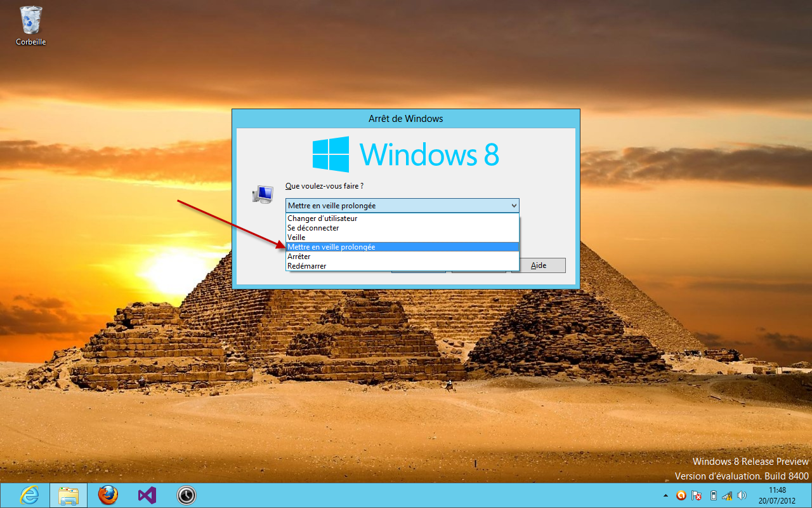Open File Explorer from the taskbar

click(x=69, y=495)
